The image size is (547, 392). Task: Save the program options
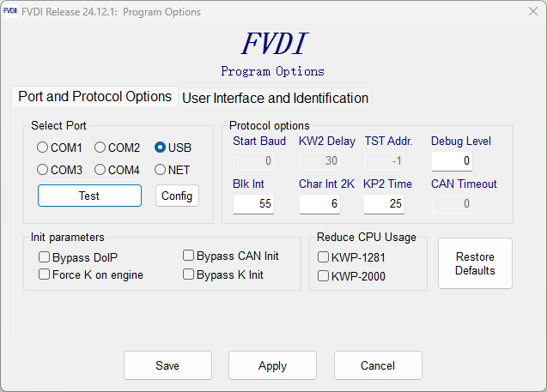point(167,365)
